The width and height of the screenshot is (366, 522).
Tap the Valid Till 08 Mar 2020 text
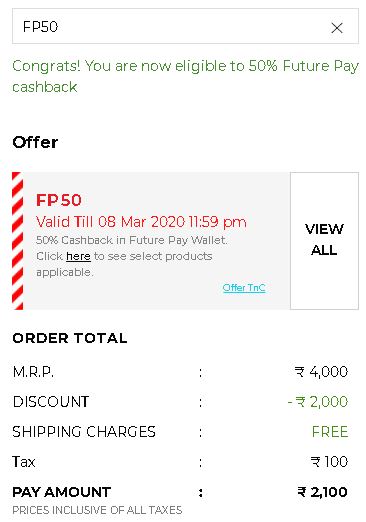click(x=141, y=222)
